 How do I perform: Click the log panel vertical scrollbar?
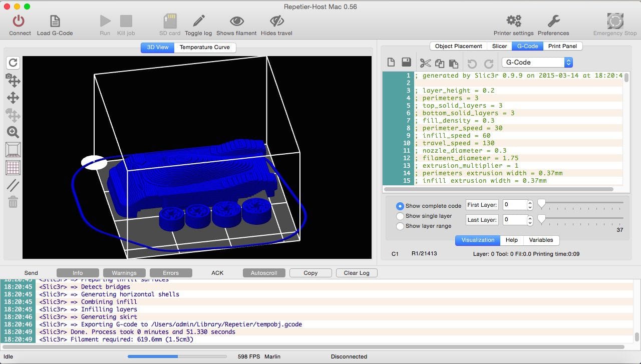tap(636, 336)
